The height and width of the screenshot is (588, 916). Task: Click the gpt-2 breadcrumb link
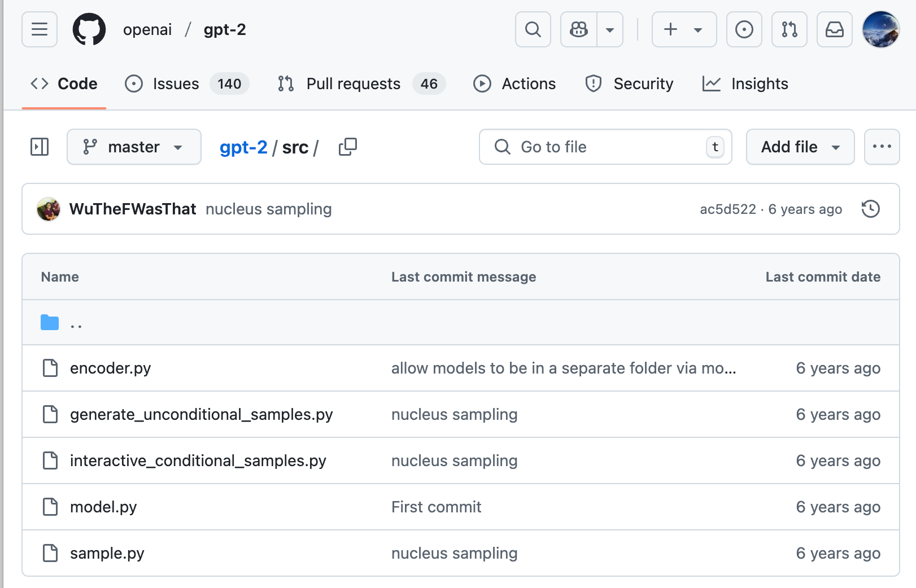tap(243, 147)
